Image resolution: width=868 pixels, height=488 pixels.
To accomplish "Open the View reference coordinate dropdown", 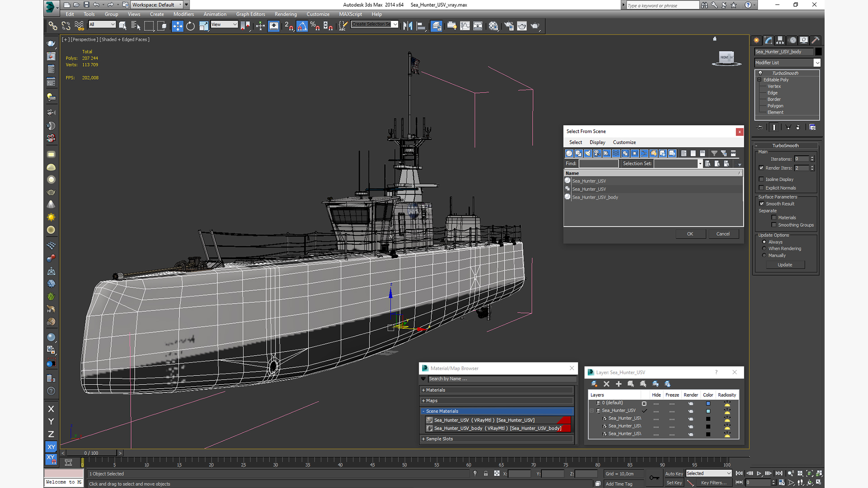I will click(x=224, y=24).
